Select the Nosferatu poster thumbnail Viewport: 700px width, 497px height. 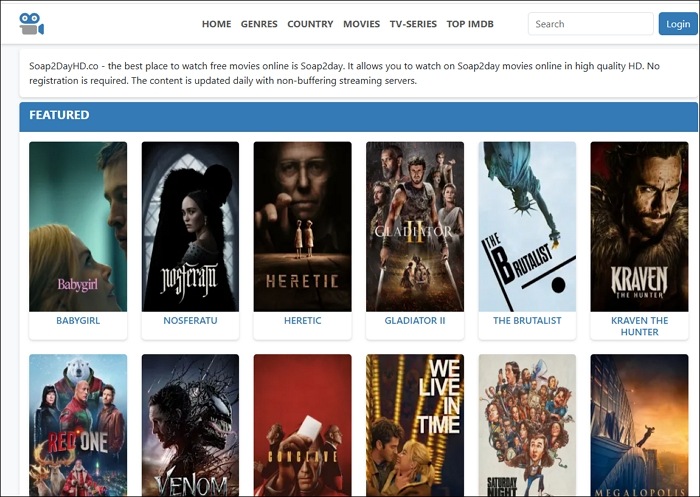pos(190,226)
